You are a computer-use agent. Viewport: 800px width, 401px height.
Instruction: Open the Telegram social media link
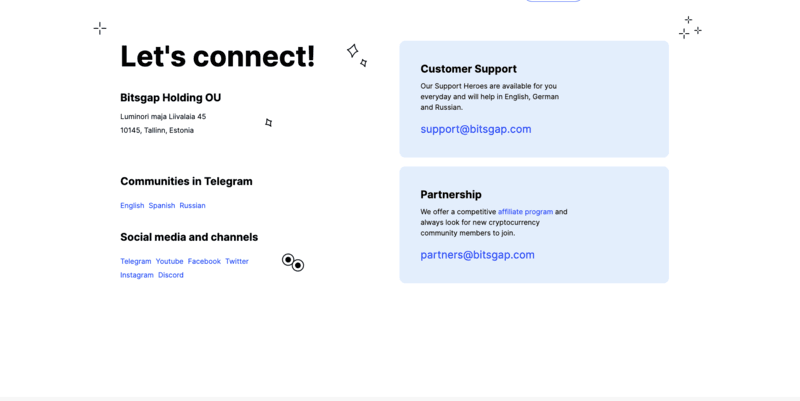(136, 261)
